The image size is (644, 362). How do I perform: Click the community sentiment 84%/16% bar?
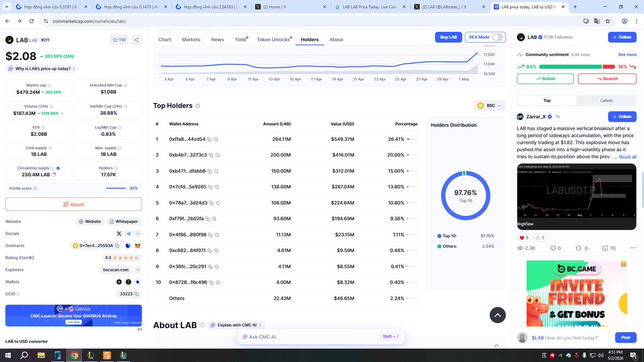pos(577,67)
